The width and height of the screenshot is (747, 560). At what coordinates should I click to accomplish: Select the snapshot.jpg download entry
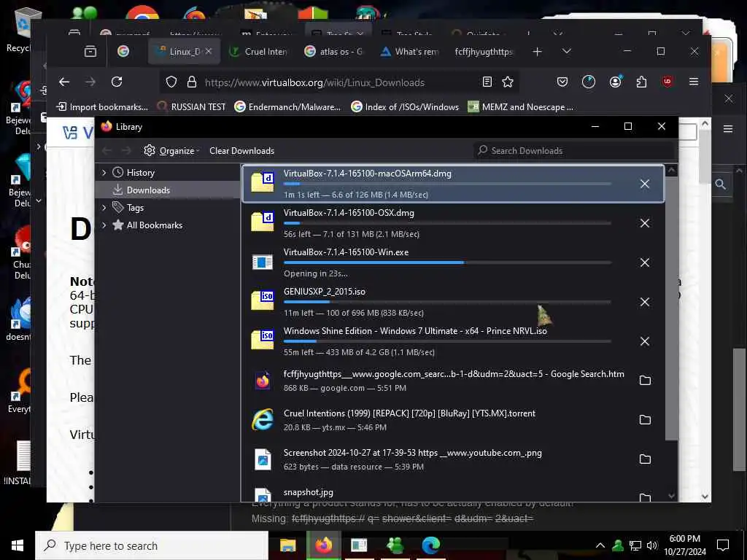pyautogui.click(x=452, y=494)
